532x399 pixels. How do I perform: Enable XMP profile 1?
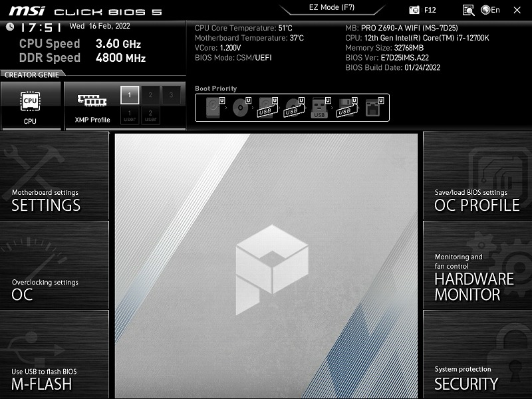(x=130, y=94)
